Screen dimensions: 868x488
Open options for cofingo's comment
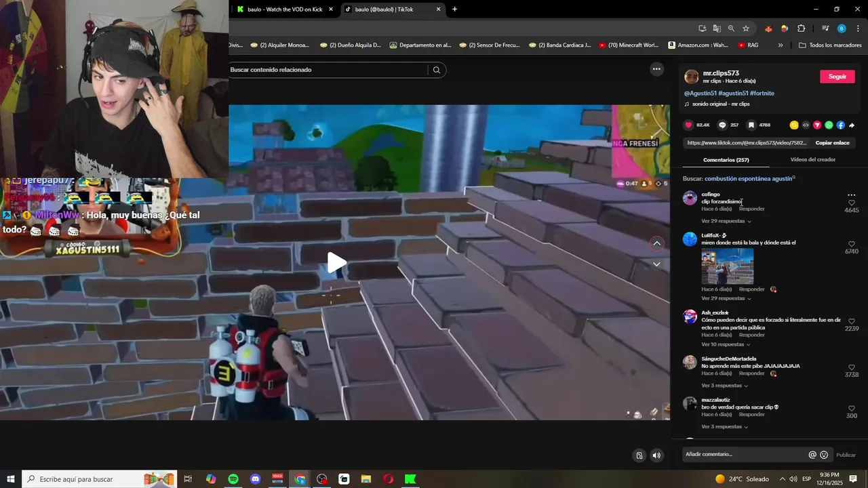[x=851, y=195]
